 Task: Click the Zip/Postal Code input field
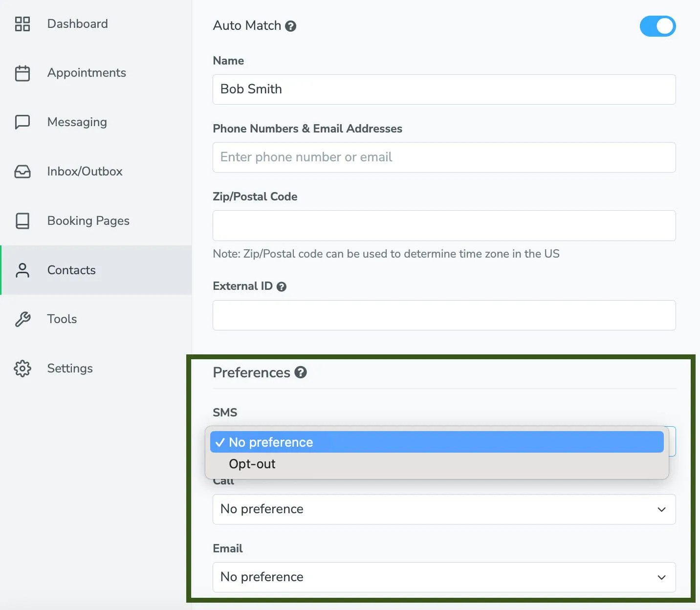coord(444,225)
